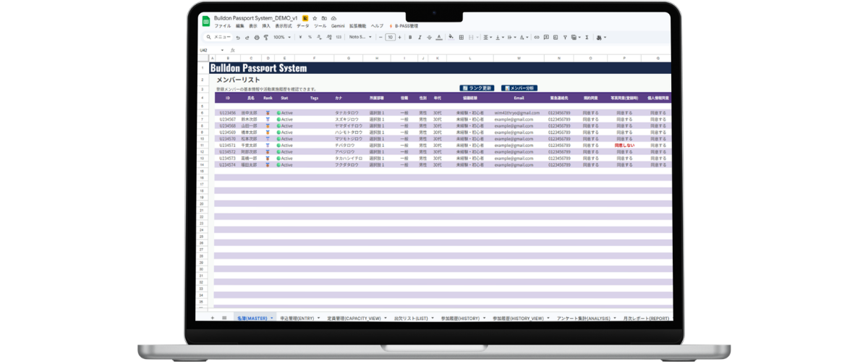Open the データ menu
This screenshot has height=362, width=868.
tap(303, 25)
